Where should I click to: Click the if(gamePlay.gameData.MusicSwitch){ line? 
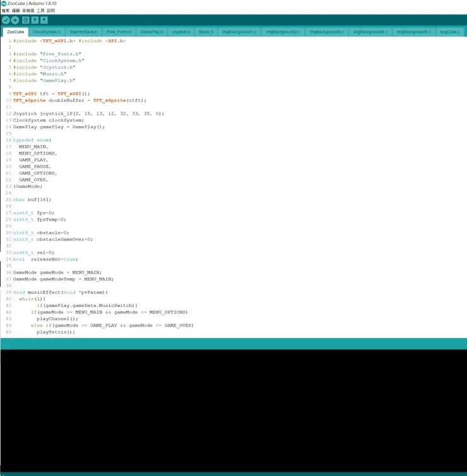87,306
